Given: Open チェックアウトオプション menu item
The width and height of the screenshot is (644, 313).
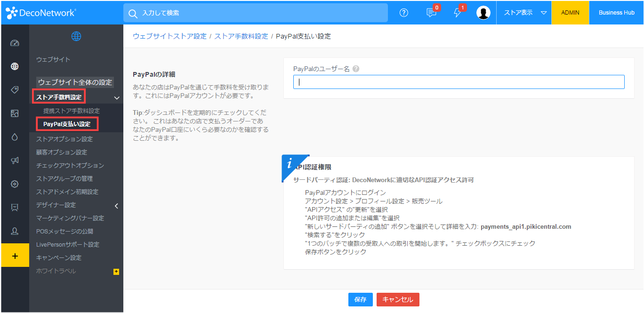Looking at the screenshot, I should pos(70,166).
